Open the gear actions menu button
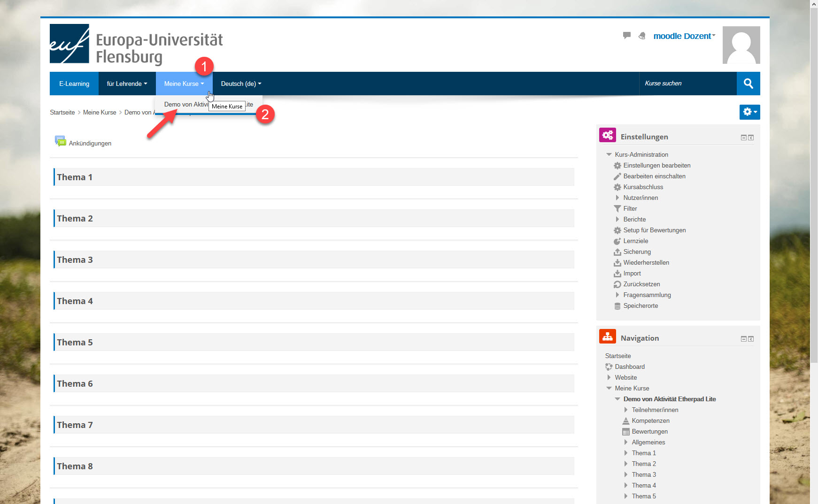The height and width of the screenshot is (504, 818). pos(749,112)
